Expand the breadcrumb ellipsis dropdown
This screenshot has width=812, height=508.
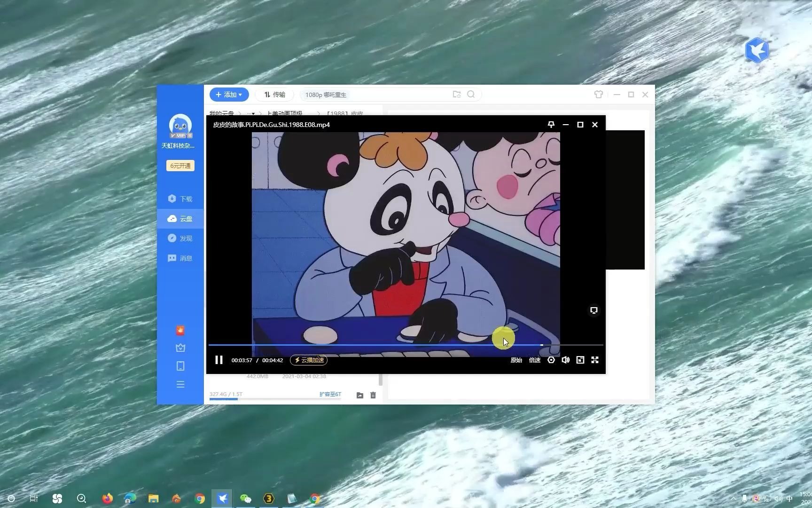tap(251, 113)
